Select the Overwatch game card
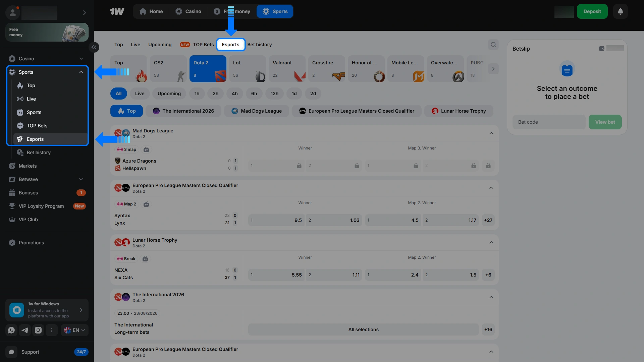 pos(445,69)
